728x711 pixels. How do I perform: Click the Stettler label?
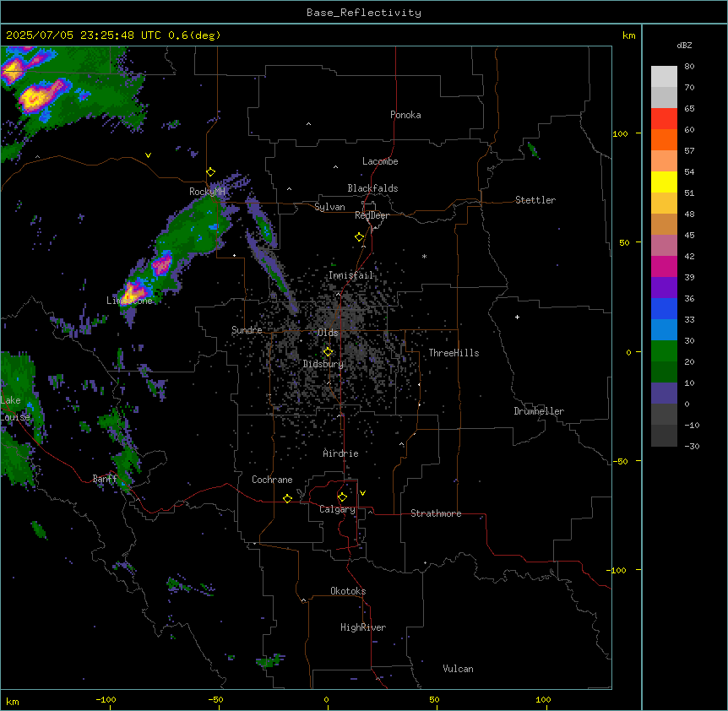535,200
